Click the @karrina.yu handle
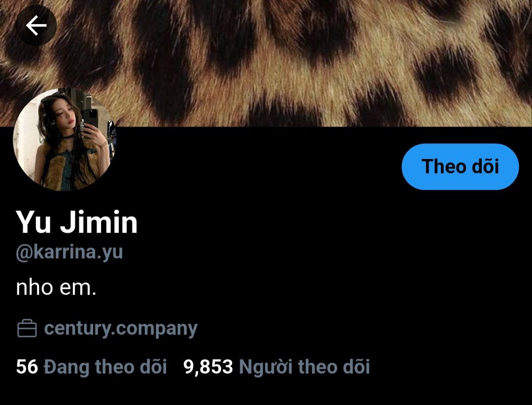 click(x=69, y=252)
